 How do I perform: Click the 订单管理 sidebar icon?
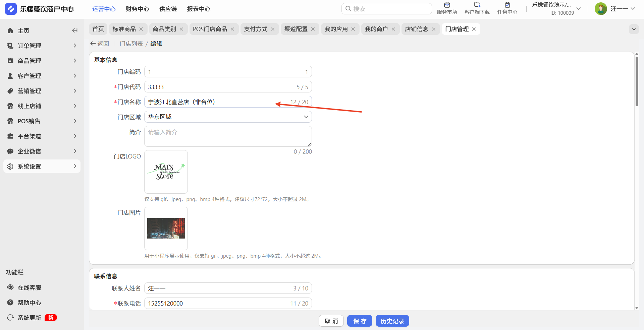pos(10,46)
